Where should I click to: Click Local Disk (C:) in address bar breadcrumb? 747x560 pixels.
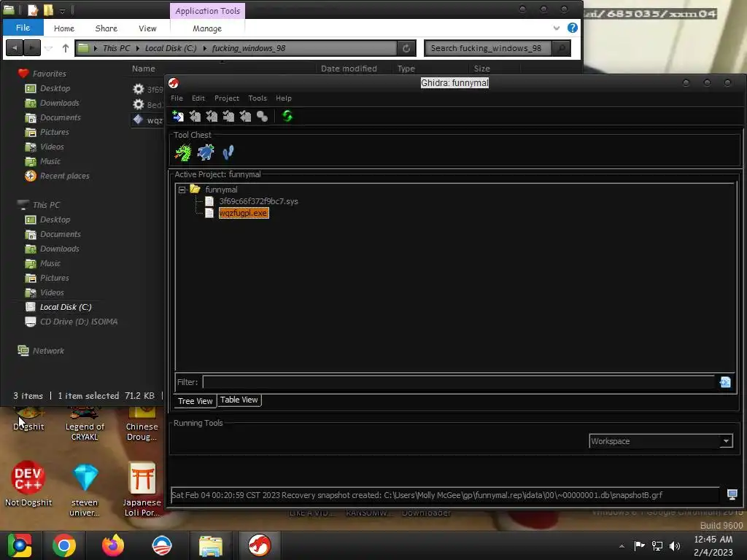pyautogui.click(x=171, y=48)
